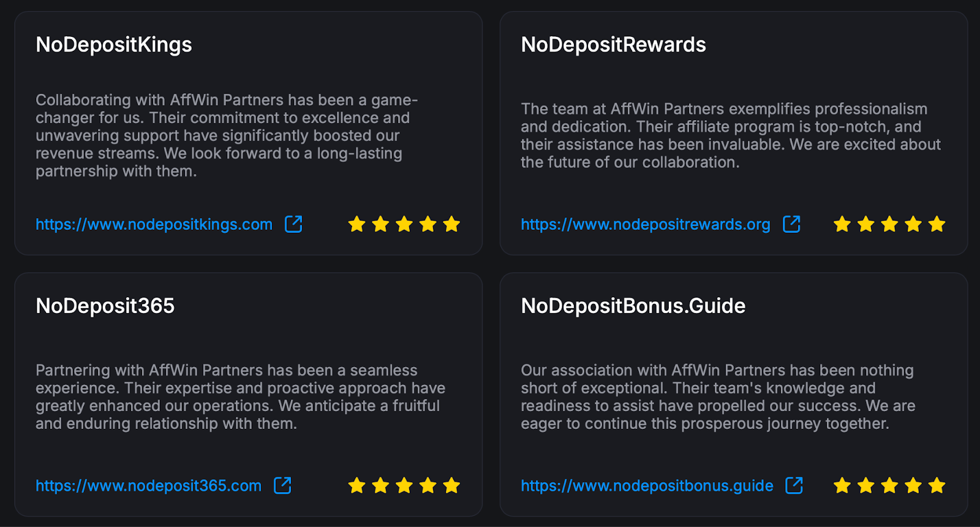Visit https://www.nodepositkings.com link
This screenshot has width=980, height=527.
154,224
